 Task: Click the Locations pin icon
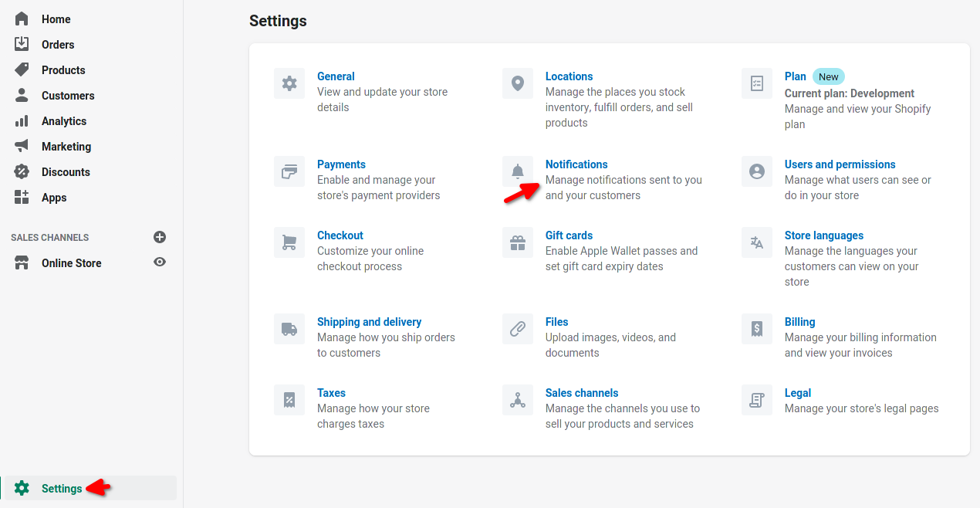[517, 83]
